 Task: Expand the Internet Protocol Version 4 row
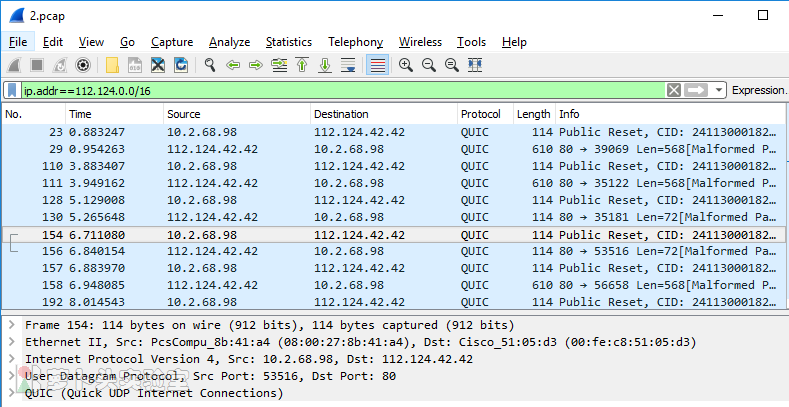click(x=12, y=359)
